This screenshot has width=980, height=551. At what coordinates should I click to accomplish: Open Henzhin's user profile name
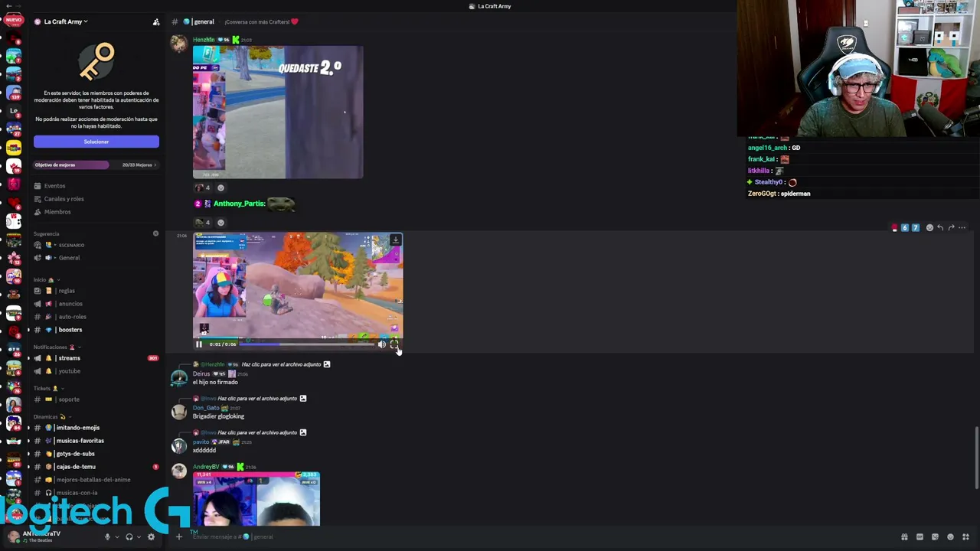click(x=204, y=40)
